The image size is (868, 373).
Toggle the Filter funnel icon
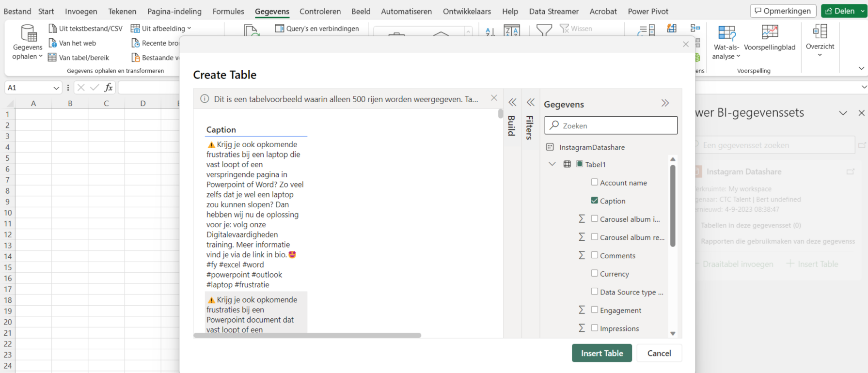pyautogui.click(x=544, y=31)
